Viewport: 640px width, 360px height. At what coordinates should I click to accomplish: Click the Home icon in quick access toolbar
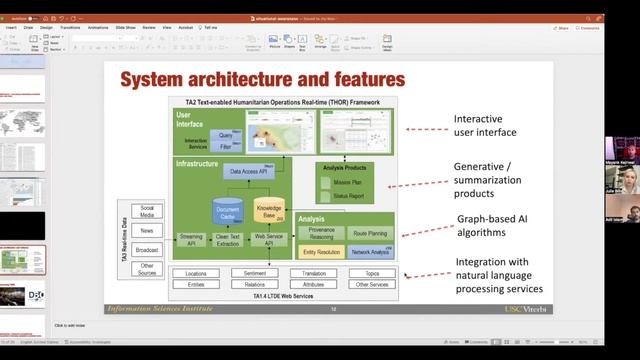click(x=46, y=19)
